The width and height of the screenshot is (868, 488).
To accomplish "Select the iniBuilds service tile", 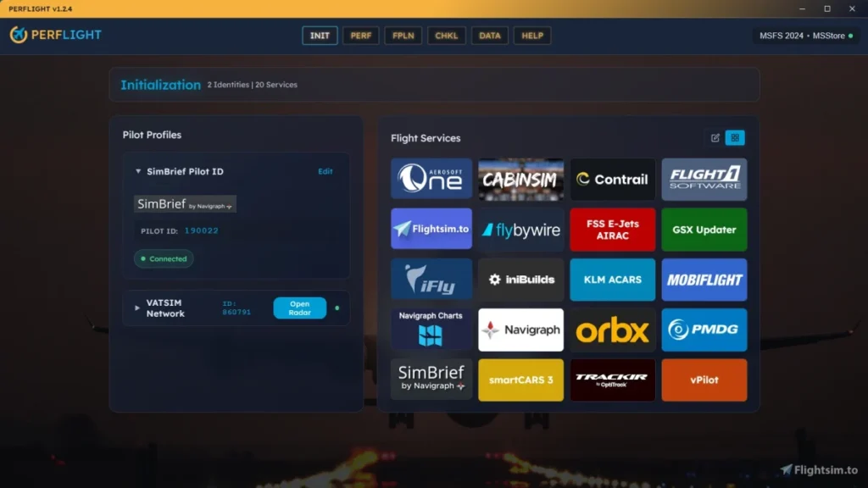I will coord(520,280).
